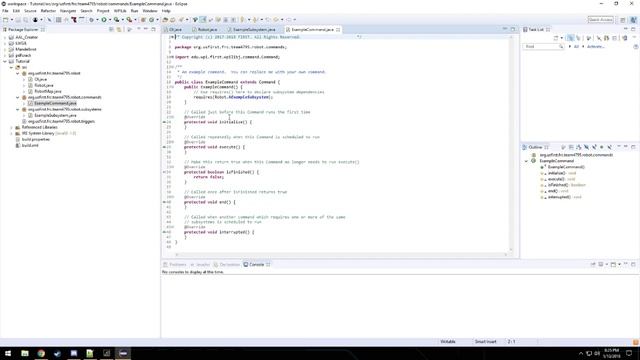Viewport: 640px width, 360px height.
Task: Click the All filter in Task List
Action: (576, 47)
